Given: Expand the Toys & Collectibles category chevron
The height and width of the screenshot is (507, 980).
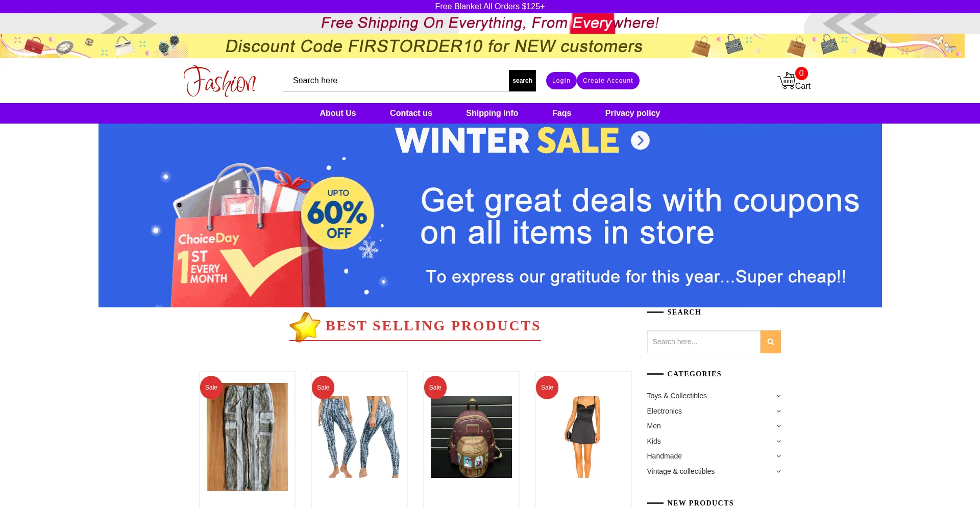Looking at the screenshot, I should (778, 396).
